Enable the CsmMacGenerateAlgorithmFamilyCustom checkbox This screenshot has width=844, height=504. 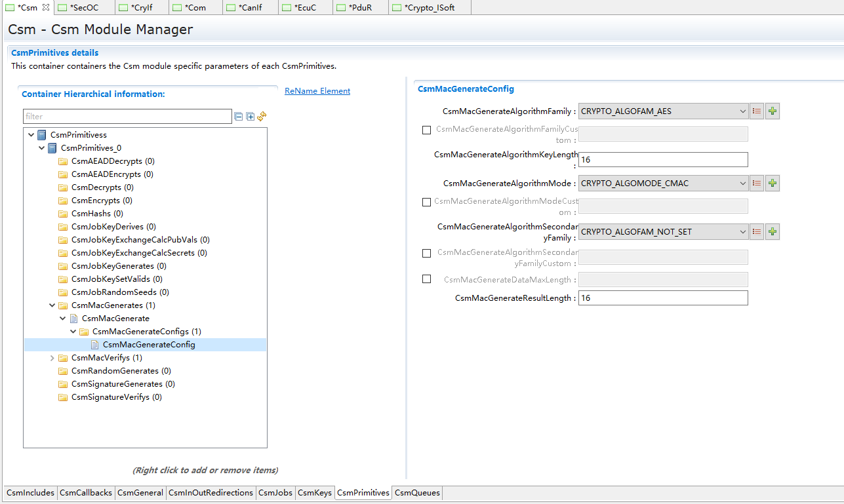[427, 130]
